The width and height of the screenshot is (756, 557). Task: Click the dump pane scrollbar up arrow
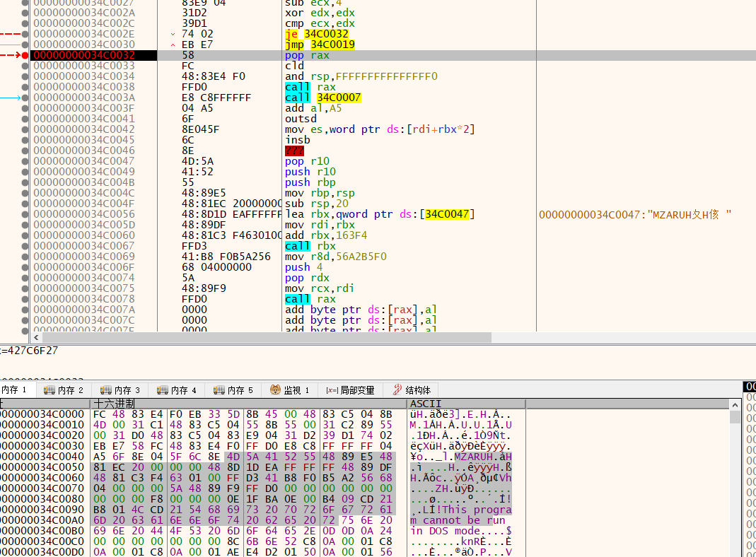(x=735, y=405)
